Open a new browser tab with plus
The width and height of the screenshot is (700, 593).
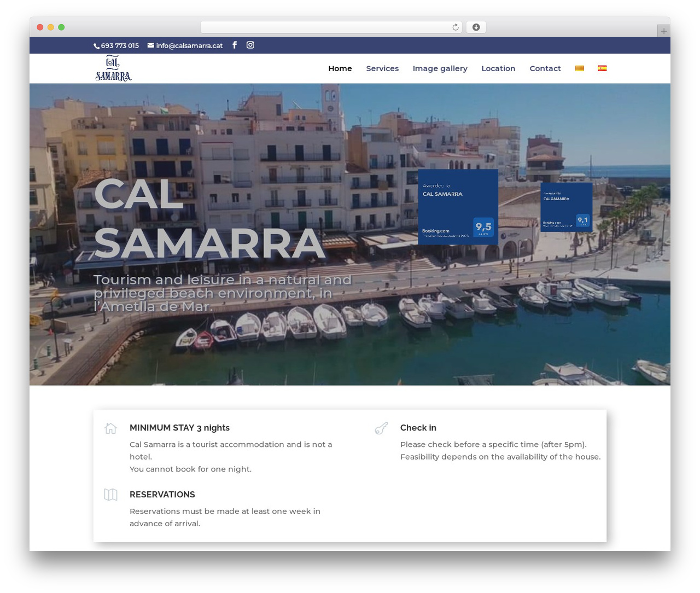[663, 31]
